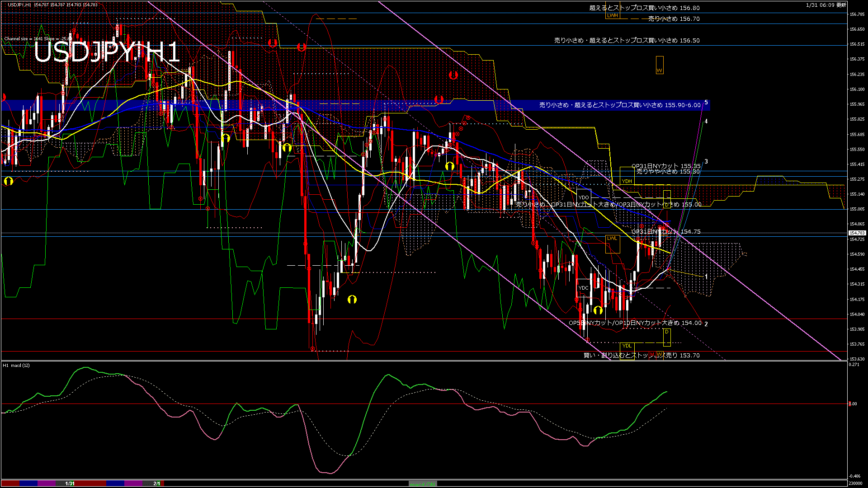Select OP5日NYカット 154.00 annotation

pyautogui.click(x=635, y=323)
